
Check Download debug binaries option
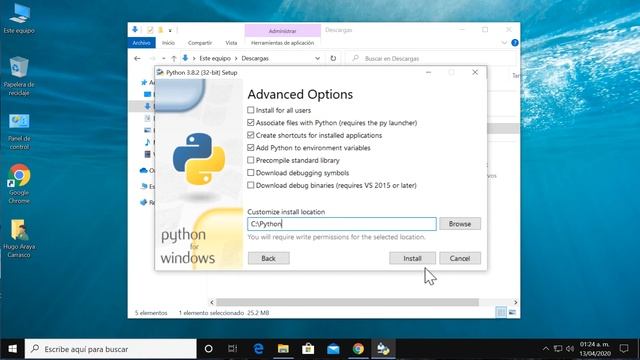[x=251, y=185]
